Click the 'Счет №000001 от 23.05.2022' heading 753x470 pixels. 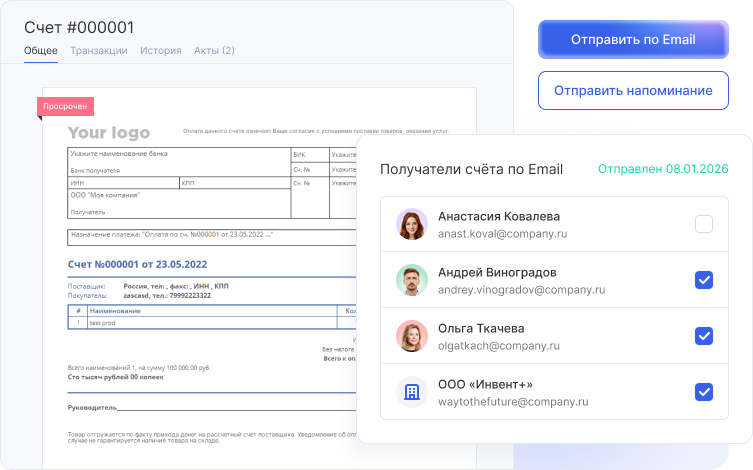pos(137,265)
